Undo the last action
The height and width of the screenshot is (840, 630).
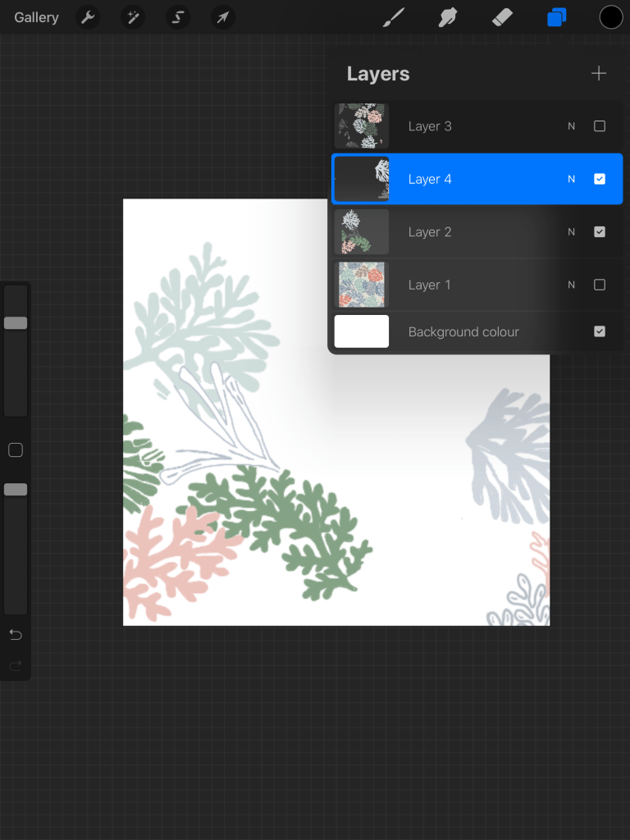coord(16,635)
